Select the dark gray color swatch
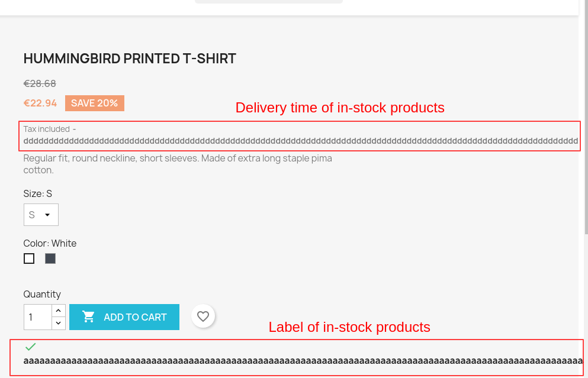 (x=50, y=259)
